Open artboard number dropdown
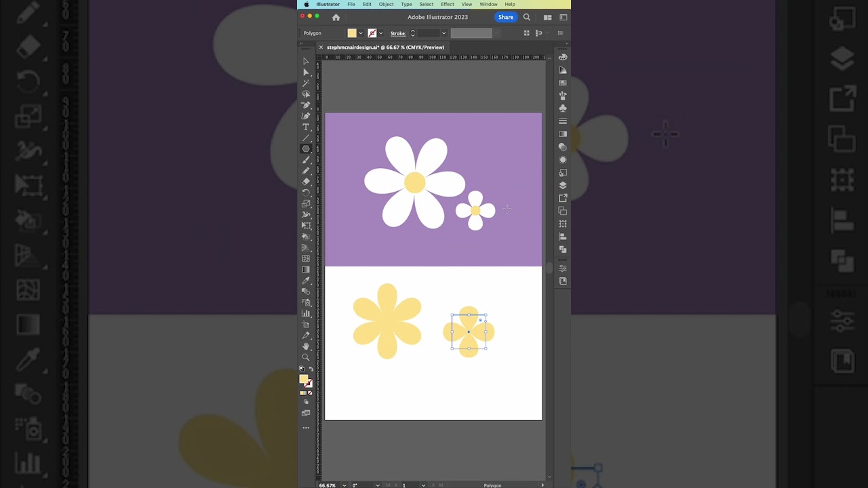Image resolution: width=868 pixels, height=488 pixels. coord(424,485)
